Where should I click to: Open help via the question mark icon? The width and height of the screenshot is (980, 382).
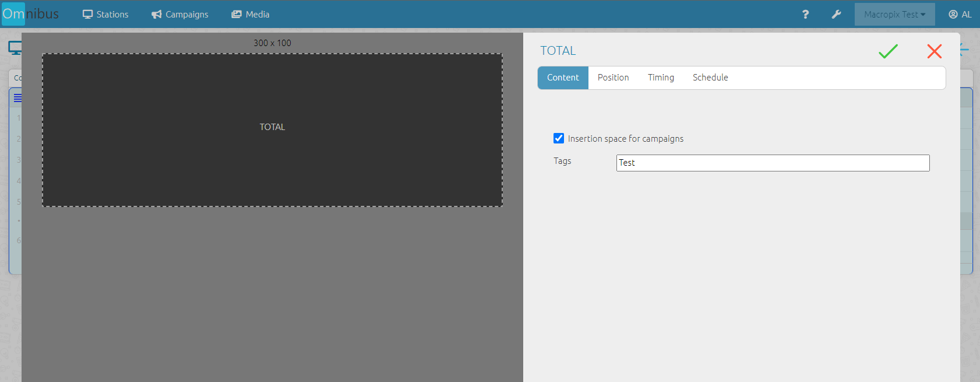tap(805, 15)
